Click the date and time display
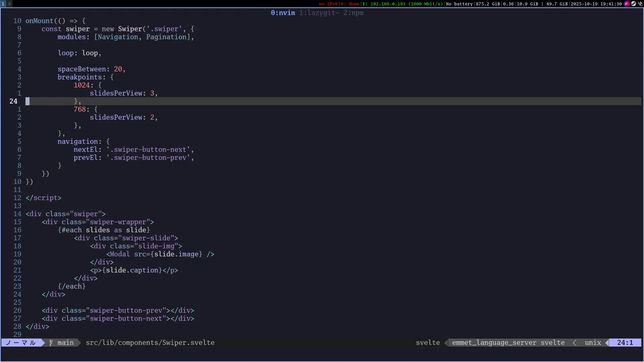Viewport: 644px width, 362px height. [x=596, y=4]
